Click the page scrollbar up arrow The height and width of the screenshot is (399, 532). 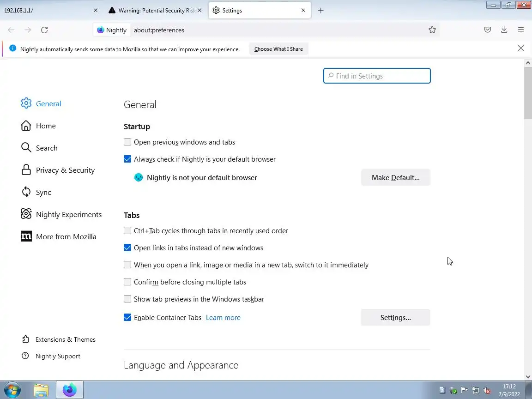(527, 63)
